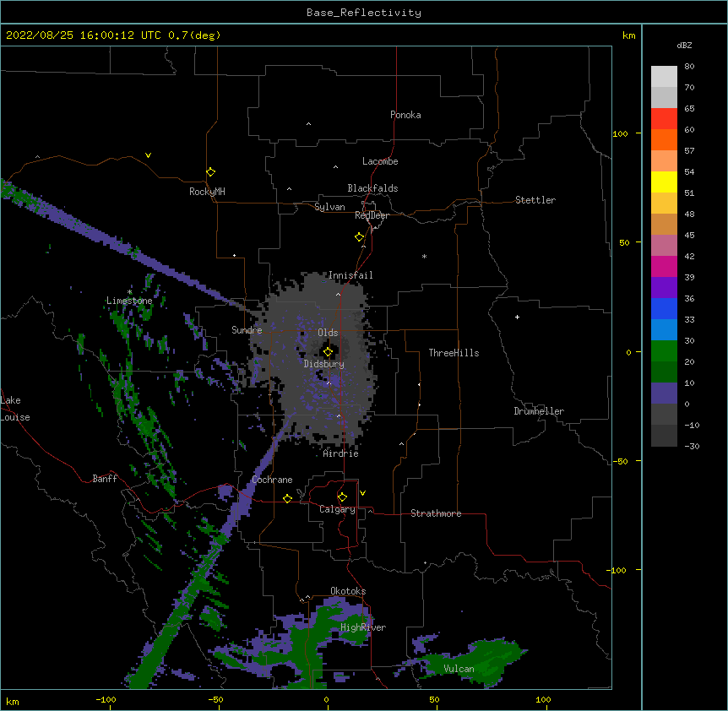The image size is (728, 711).
Task: Click the Okotoks city label
Action: [348, 591]
